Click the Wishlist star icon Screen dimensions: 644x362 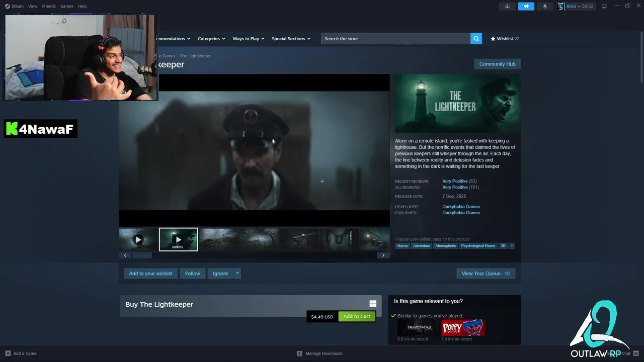pyautogui.click(x=493, y=39)
